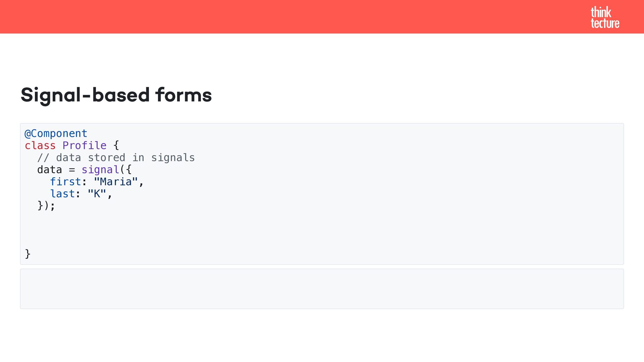
Task: Click the 'signal' function call
Action: click(x=100, y=170)
